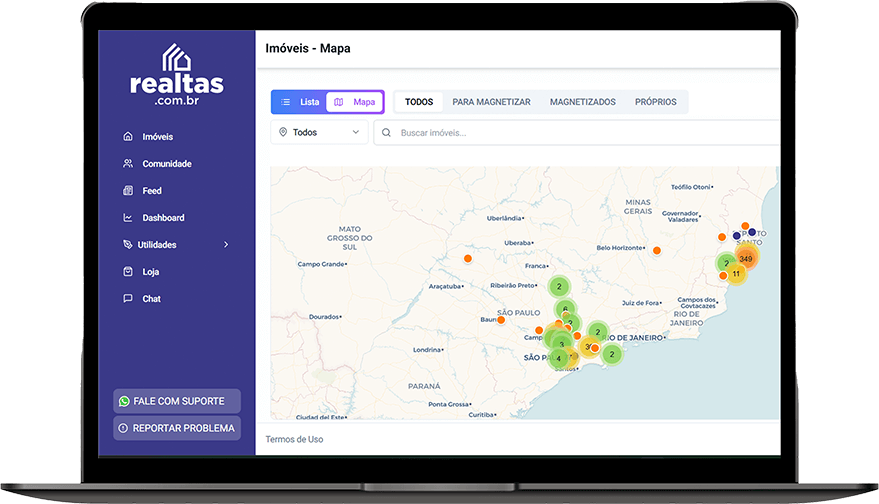Click the realtas.com.br logo
This screenshot has width=879, height=504.
point(177,75)
